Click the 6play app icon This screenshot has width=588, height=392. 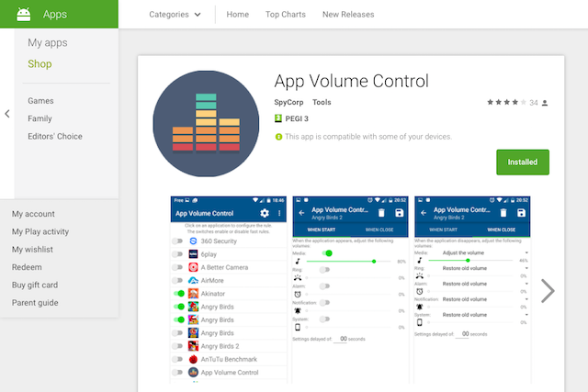coord(193,254)
